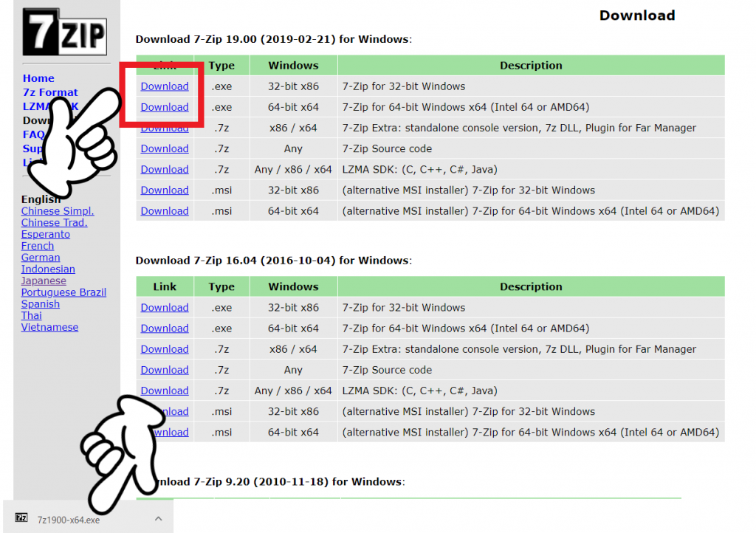Download 7-Zip 19.00 Source code .7z
Viewport: 756px width, 533px height.
point(165,148)
